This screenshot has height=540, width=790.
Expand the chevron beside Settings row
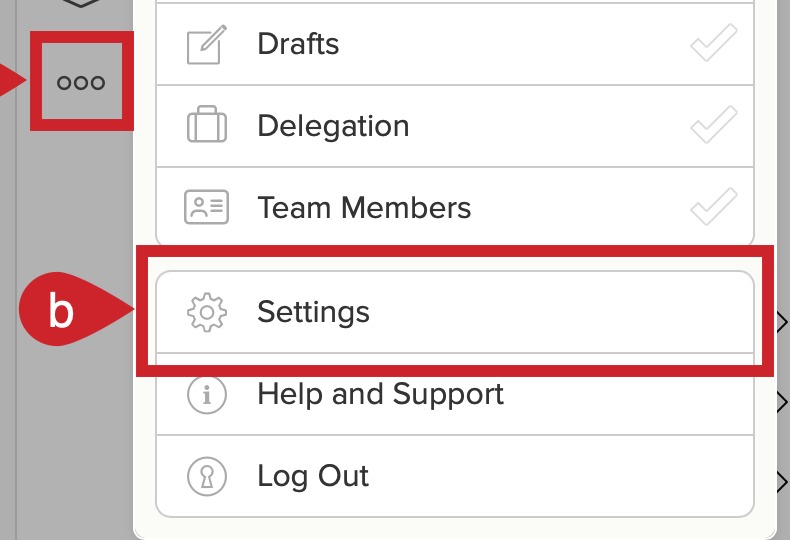[782, 322]
